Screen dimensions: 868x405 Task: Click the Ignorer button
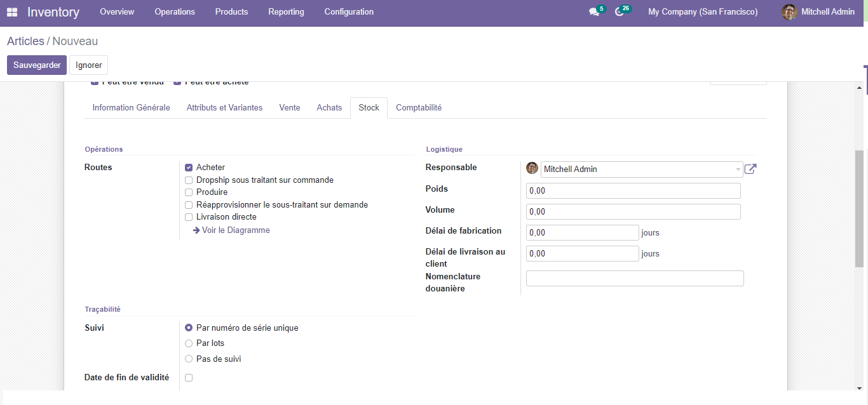(88, 65)
